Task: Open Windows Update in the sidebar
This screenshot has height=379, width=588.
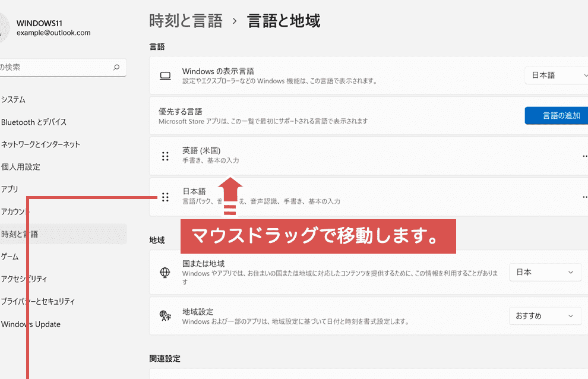Action: [31, 324]
